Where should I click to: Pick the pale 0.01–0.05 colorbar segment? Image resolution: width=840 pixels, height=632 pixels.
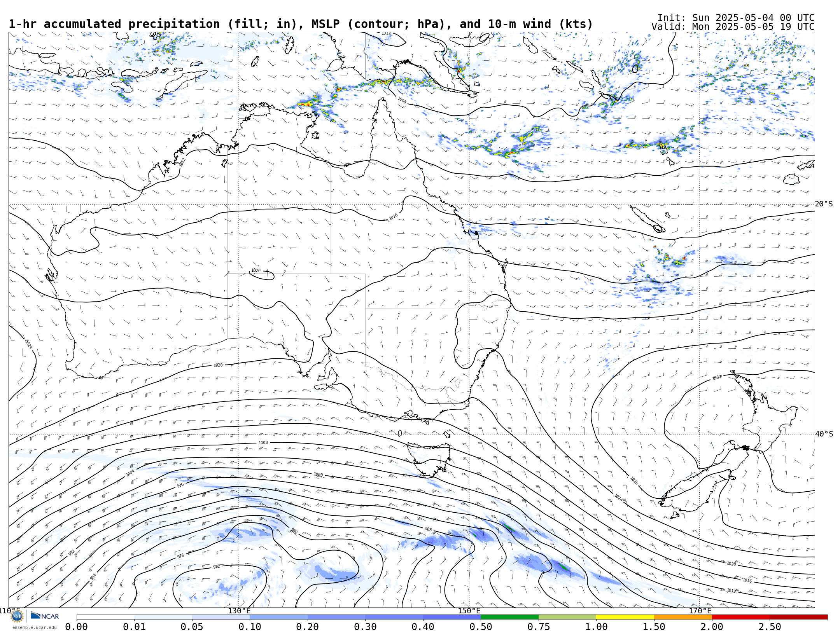coord(163,617)
